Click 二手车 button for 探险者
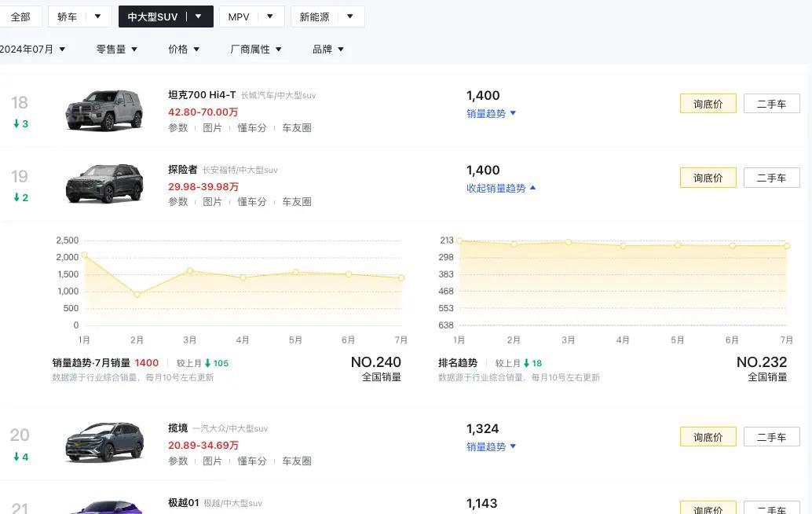The width and height of the screenshot is (812, 514). pyautogui.click(x=772, y=178)
